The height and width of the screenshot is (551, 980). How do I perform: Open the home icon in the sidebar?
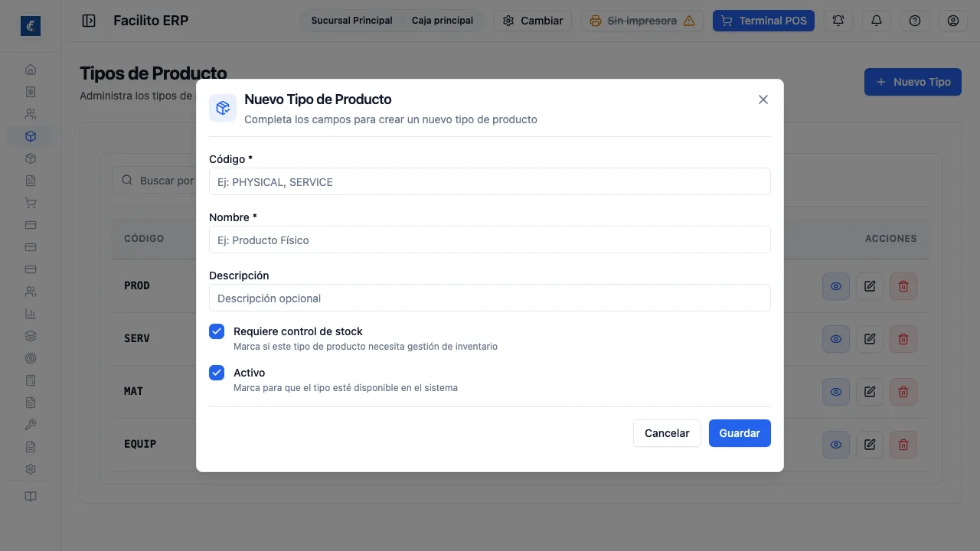(31, 70)
